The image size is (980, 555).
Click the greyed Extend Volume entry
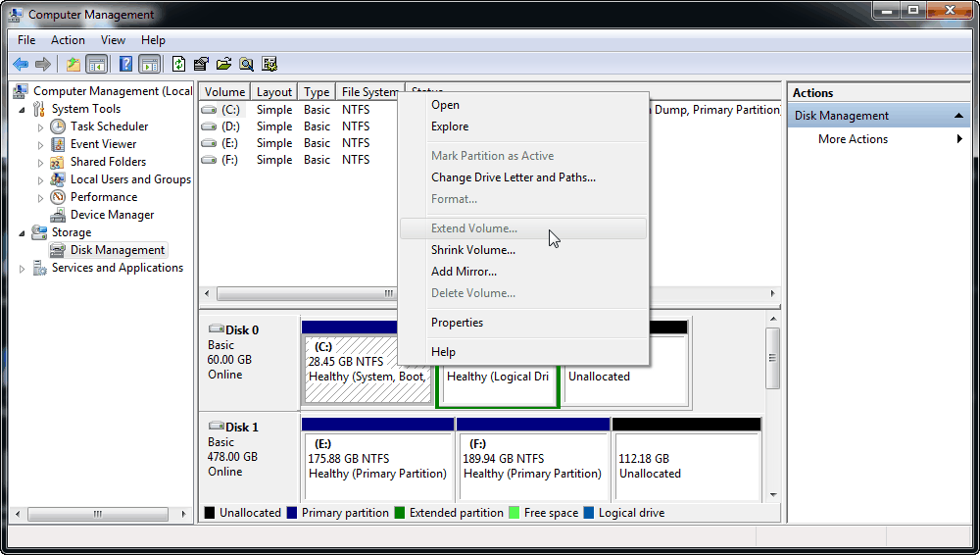click(523, 228)
